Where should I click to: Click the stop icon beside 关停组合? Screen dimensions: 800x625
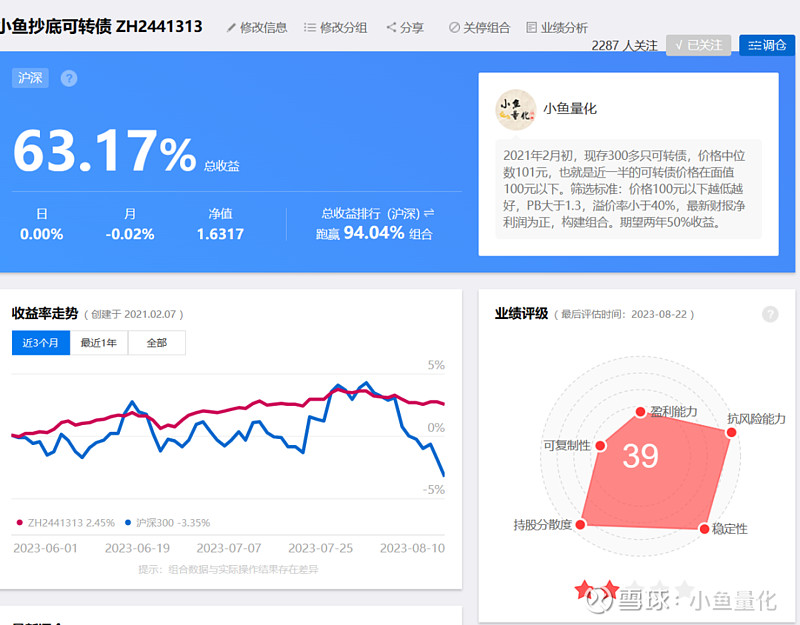[x=454, y=28]
